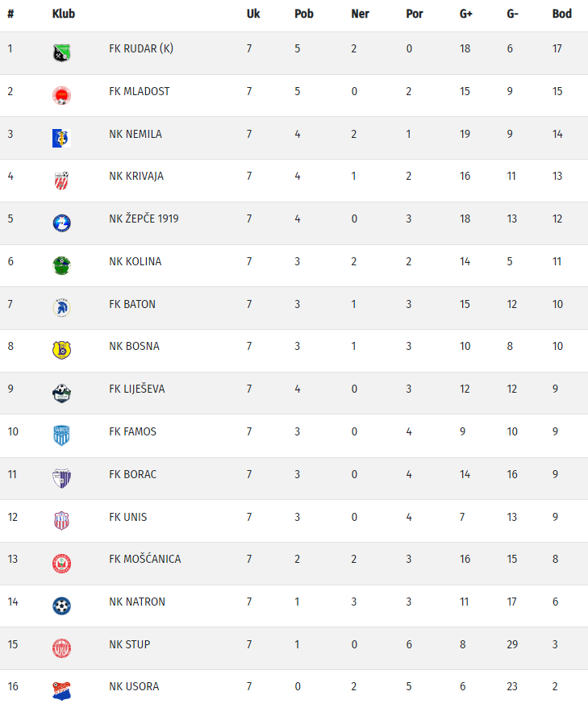Image resolution: width=588 pixels, height=708 pixels.
Task: Click the NK Nemila club crest
Action: click(x=61, y=138)
